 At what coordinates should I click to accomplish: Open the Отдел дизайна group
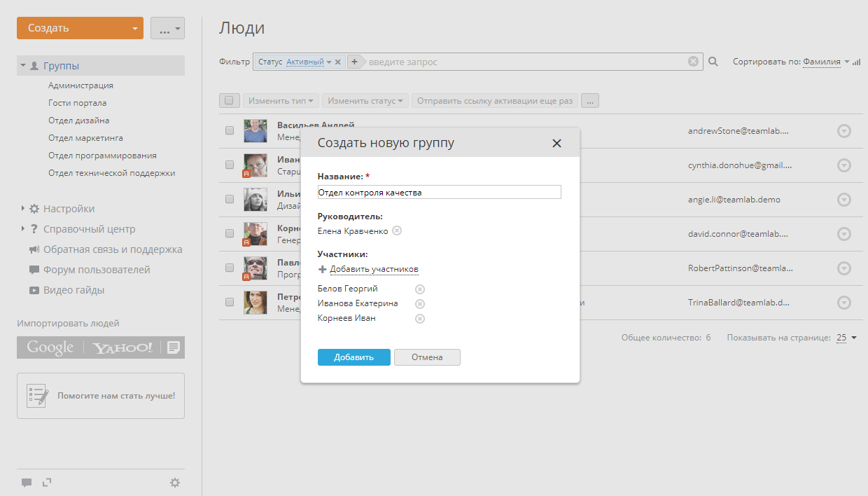pos(78,120)
